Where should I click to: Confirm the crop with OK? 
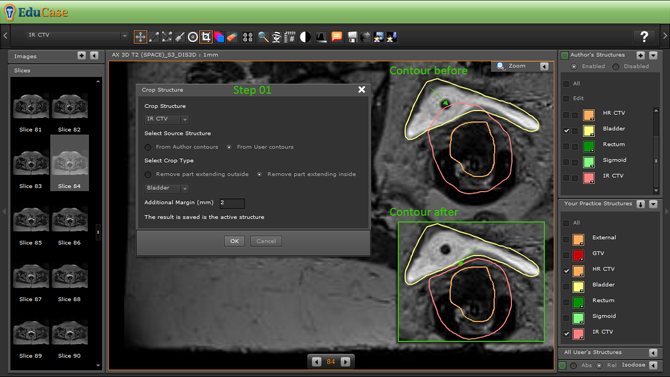click(x=234, y=241)
